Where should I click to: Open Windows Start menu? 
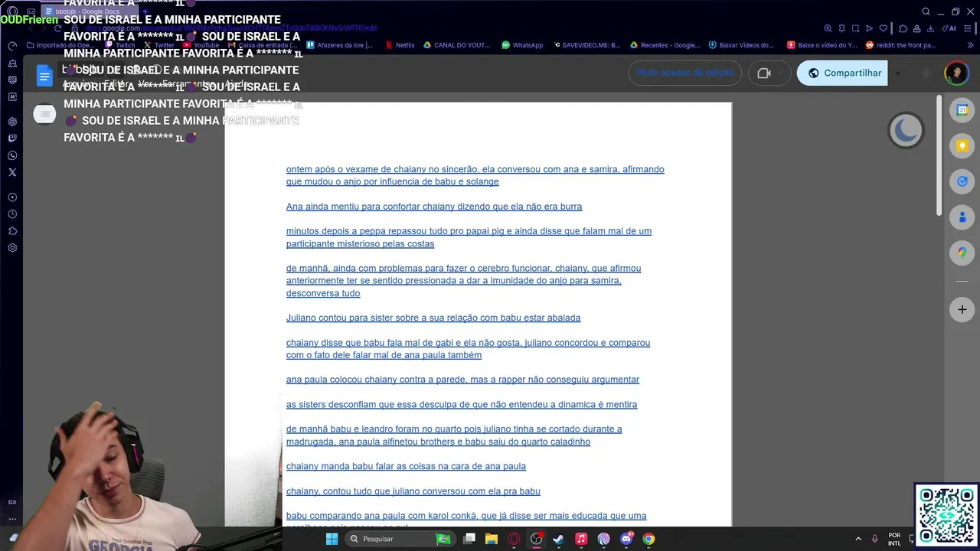[332, 539]
